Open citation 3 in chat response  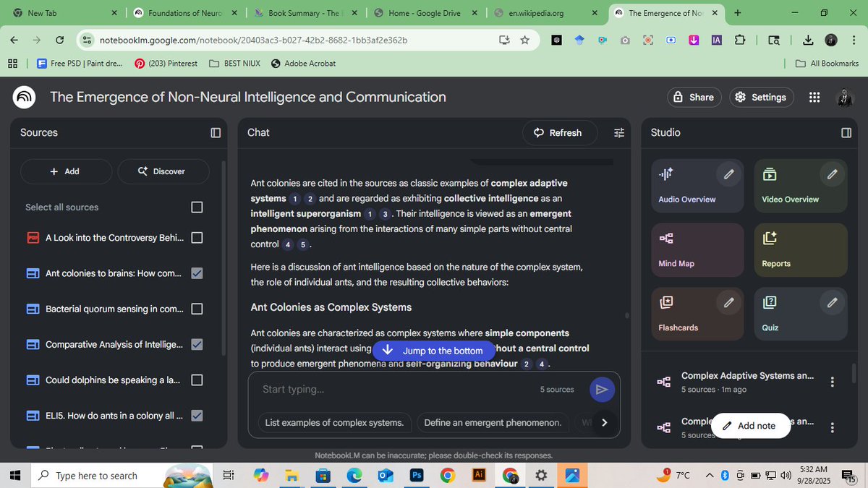click(x=385, y=214)
